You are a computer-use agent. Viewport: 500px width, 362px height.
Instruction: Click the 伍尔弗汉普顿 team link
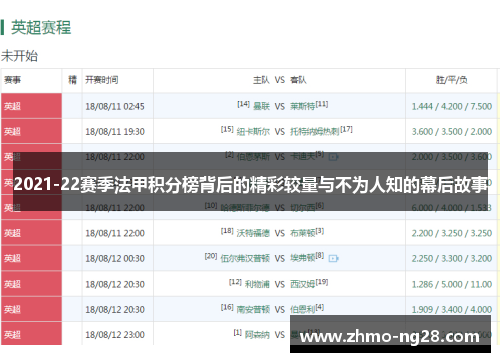[x=245, y=258]
